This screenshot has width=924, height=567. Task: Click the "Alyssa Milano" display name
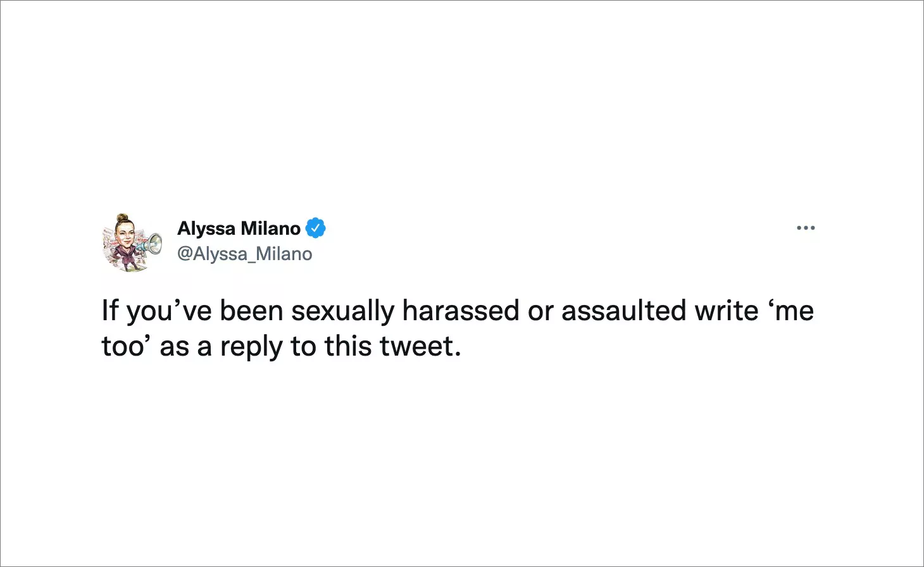[x=239, y=228]
